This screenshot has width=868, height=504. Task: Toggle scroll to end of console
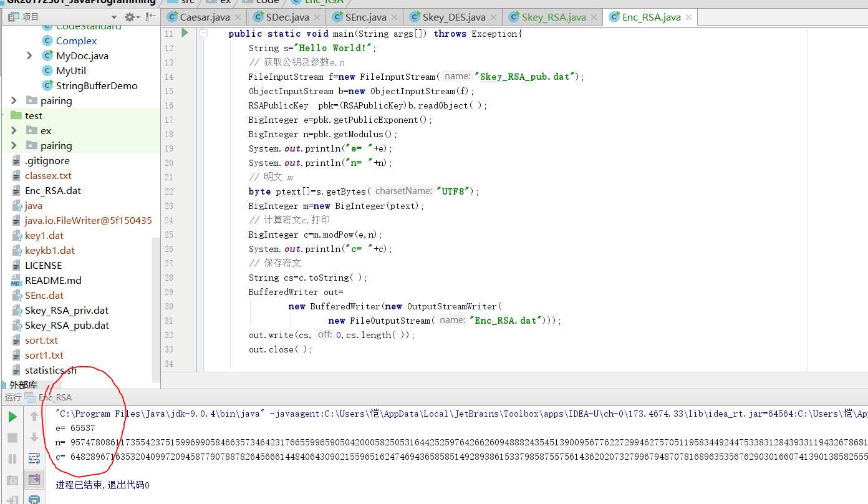pyautogui.click(x=34, y=480)
